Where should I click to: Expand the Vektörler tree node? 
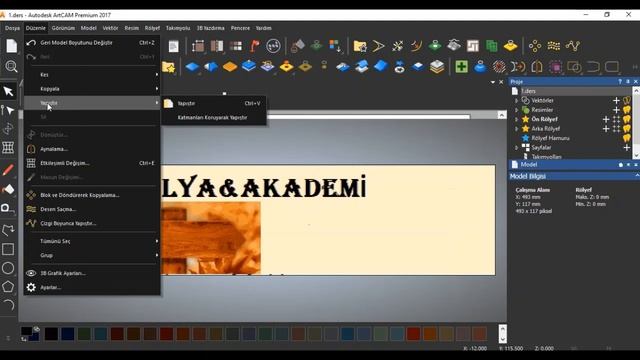click(516, 100)
